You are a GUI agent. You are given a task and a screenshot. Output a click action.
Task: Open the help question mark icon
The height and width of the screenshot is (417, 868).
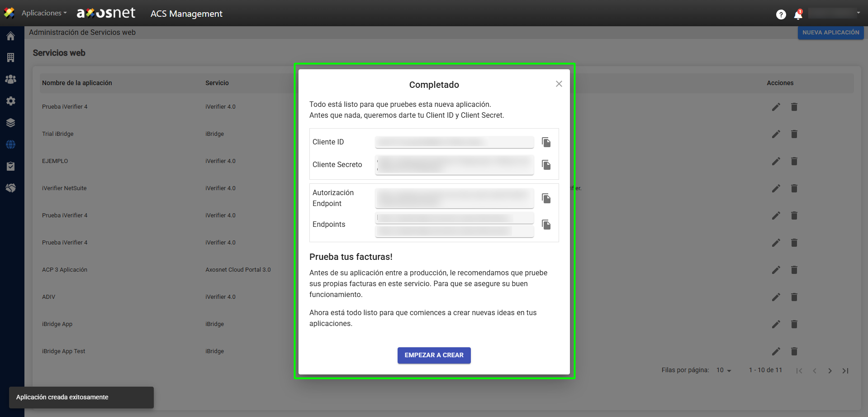781,15
